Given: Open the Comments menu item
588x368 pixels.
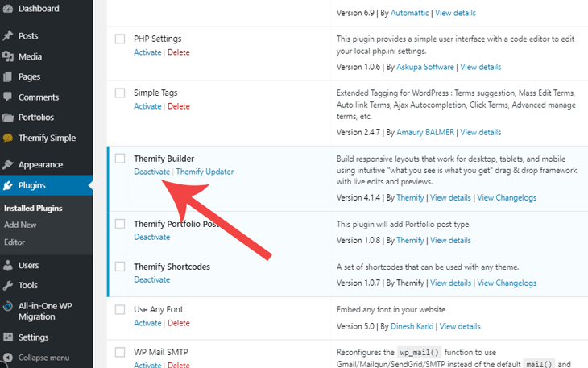Looking at the screenshot, I should coord(39,97).
